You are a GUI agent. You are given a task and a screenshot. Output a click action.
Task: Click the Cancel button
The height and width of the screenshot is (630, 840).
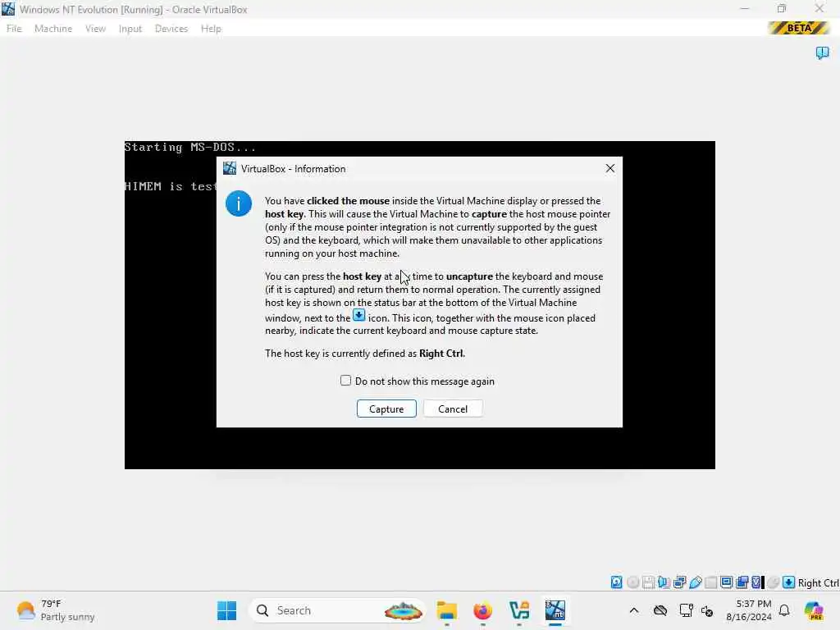pyautogui.click(x=453, y=409)
